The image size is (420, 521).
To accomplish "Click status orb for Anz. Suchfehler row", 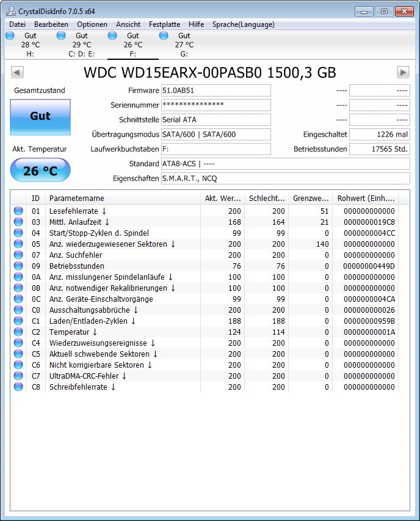I will tap(18, 255).
